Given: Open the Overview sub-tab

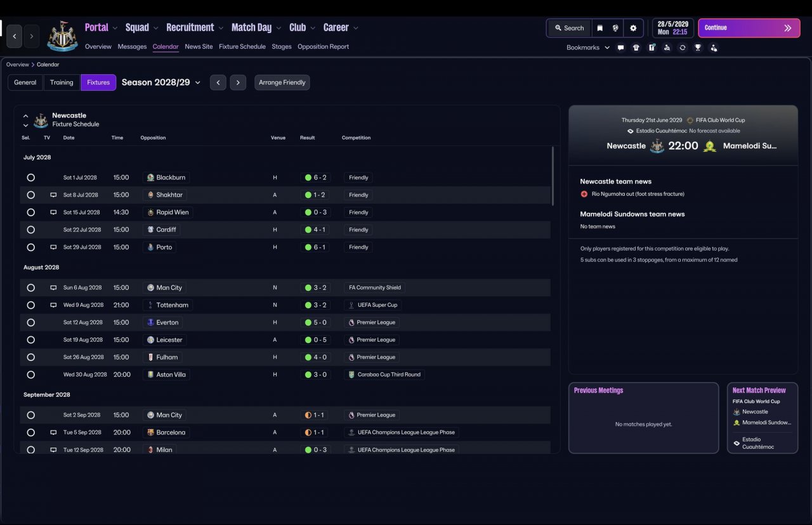Looking at the screenshot, I should 98,47.
